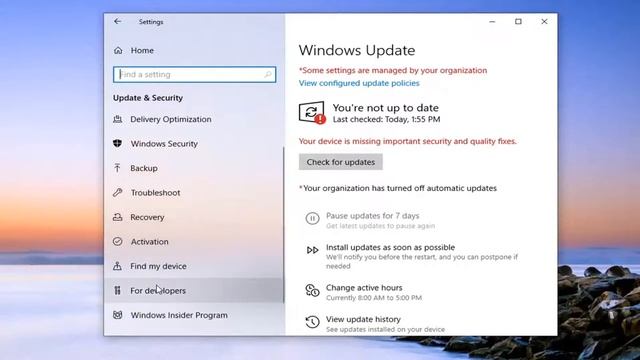The height and width of the screenshot is (360, 640).
Task: Select Pause updates for 7 days
Action: (x=373, y=216)
